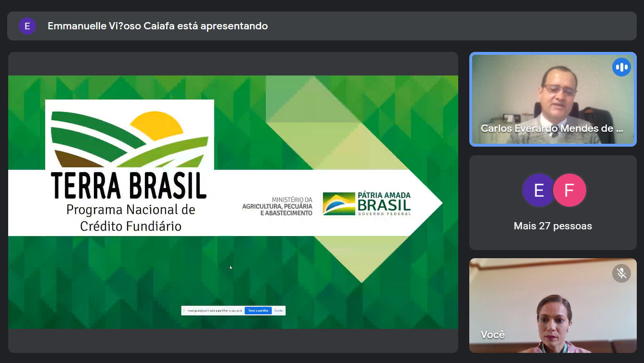Image resolution: width=644 pixels, height=363 pixels.
Task: Select your own 'Você' video tile
Action: tap(553, 305)
